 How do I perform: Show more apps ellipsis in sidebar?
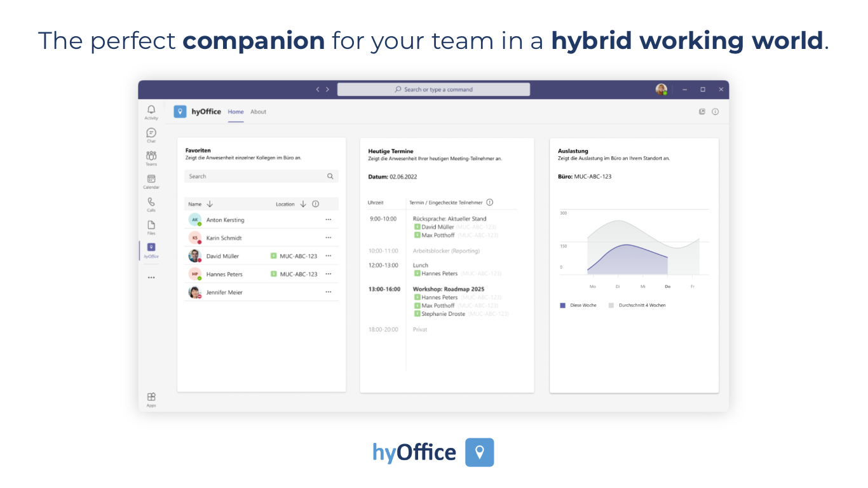[151, 278]
